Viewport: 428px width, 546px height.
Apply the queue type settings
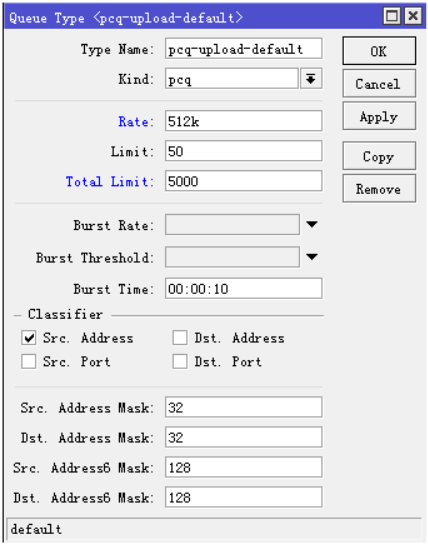pyautogui.click(x=379, y=116)
